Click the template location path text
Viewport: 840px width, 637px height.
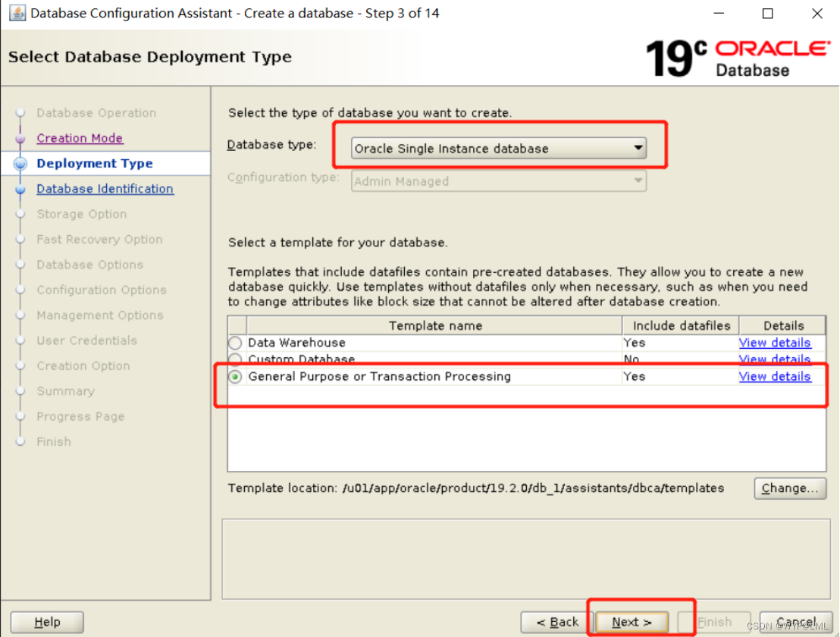pos(533,488)
